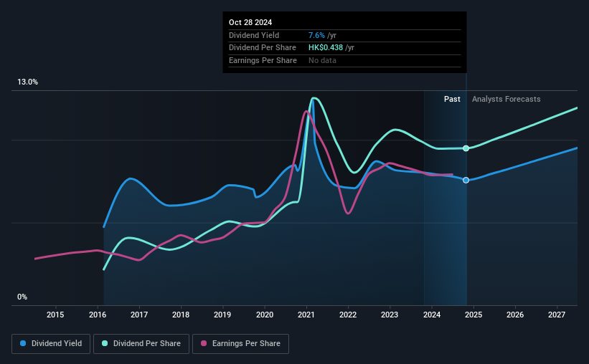Click the 2024 x-axis year label

click(x=432, y=315)
